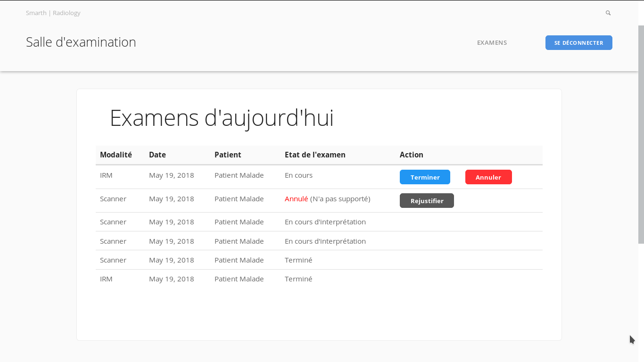Open the EXAMENS menu item

pos(492,42)
